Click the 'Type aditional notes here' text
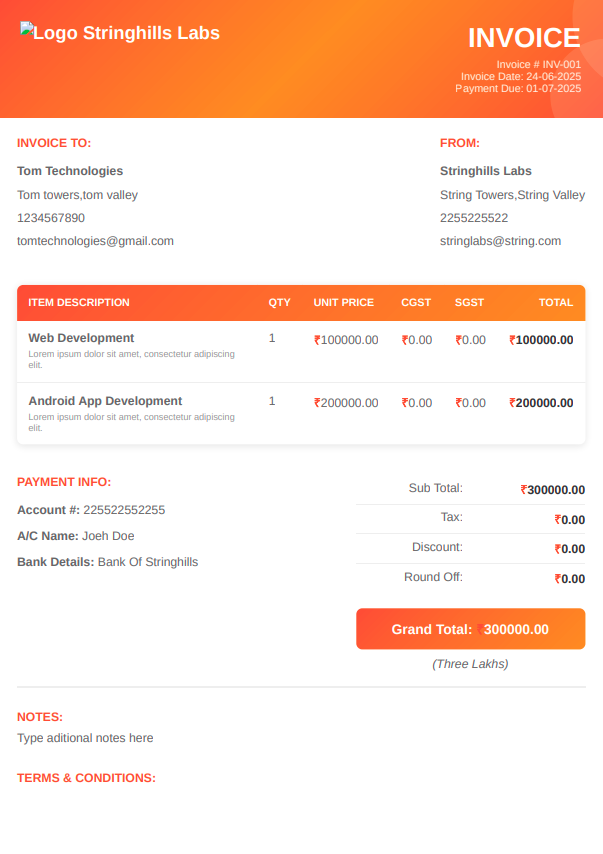The image size is (603, 854). (x=85, y=738)
